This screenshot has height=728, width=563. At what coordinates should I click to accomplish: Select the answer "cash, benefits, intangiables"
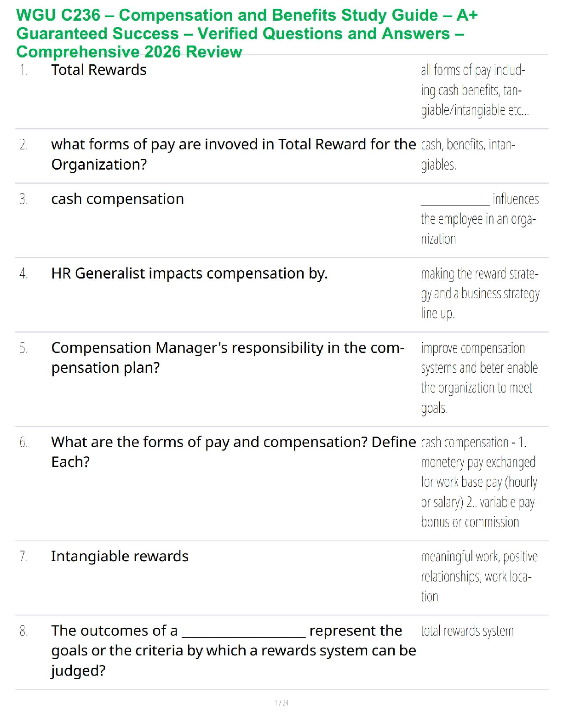coord(468,154)
